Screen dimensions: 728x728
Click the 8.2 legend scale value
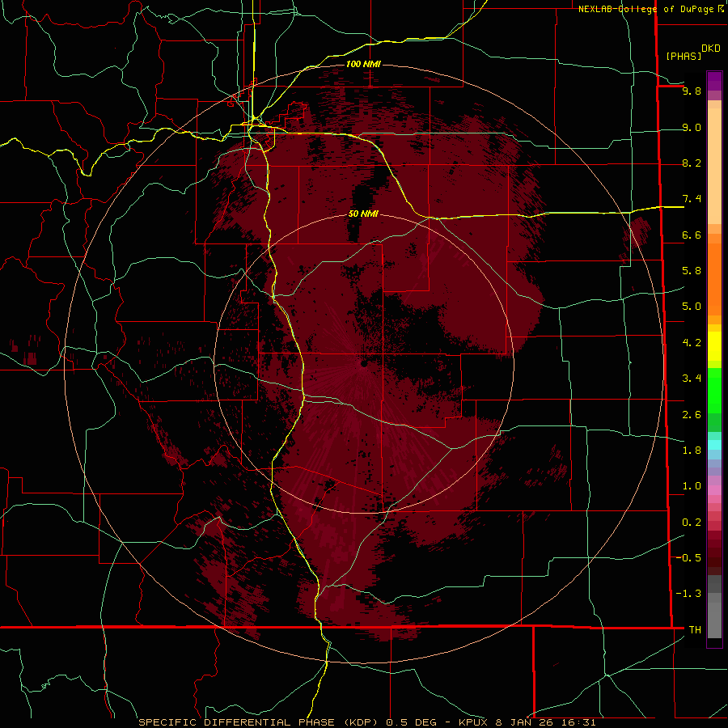(692, 163)
